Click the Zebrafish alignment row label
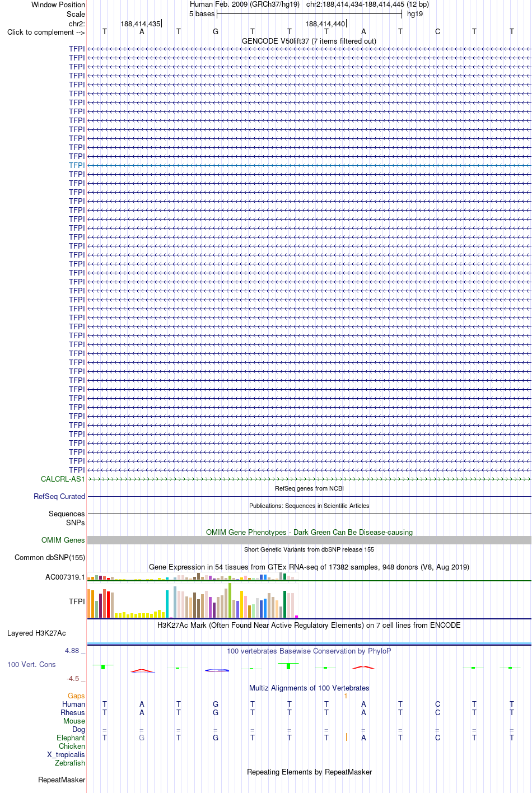The width and height of the screenshot is (532, 793). coord(70,763)
